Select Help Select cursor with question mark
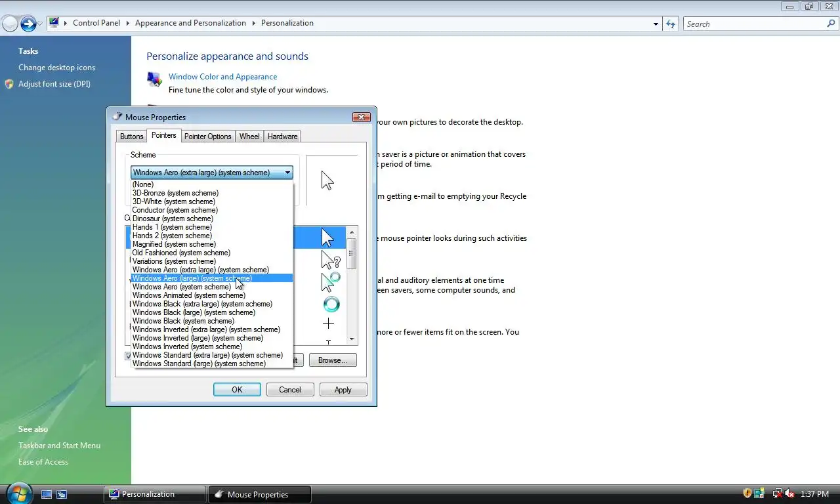The width and height of the screenshot is (840, 504). tap(330, 260)
